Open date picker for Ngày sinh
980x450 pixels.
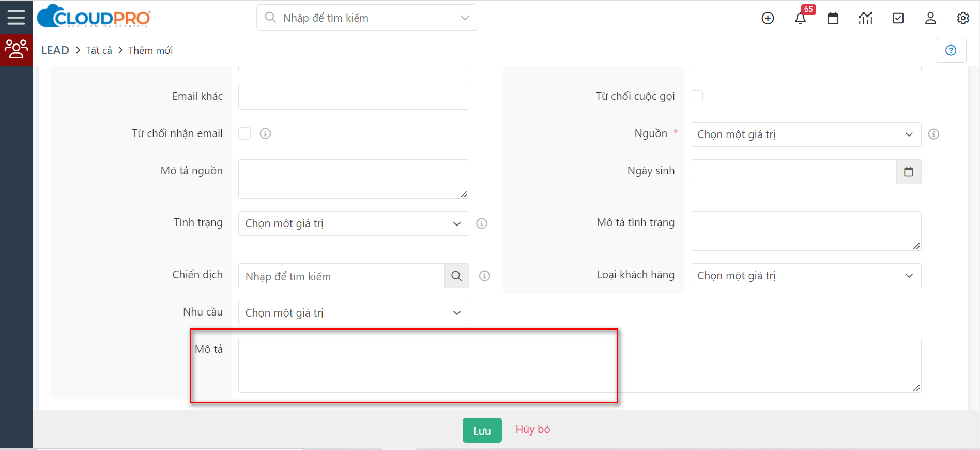pyautogui.click(x=909, y=172)
